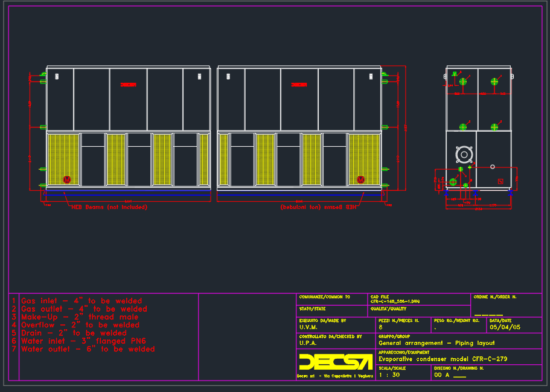Select the yellow diamond connection marker
This screenshot has height=392, width=550.
tap(470, 167)
